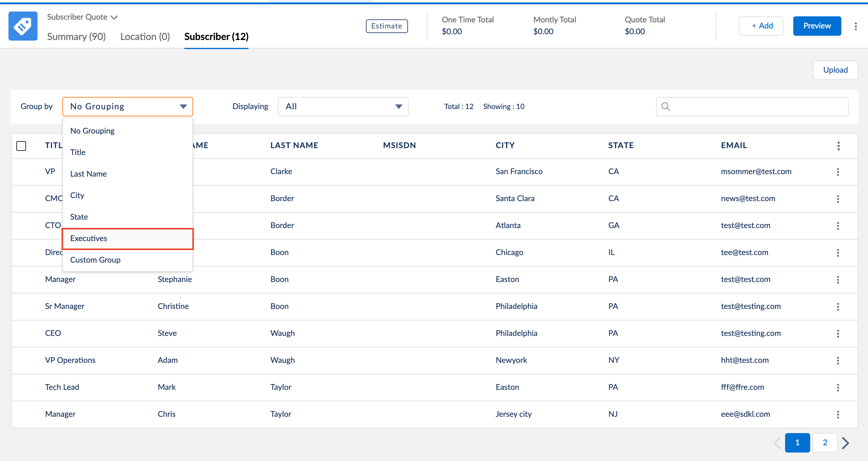The width and height of the screenshot is (868, 461).
Task: Click page 1 pagination button
Action: coord(797,443)
